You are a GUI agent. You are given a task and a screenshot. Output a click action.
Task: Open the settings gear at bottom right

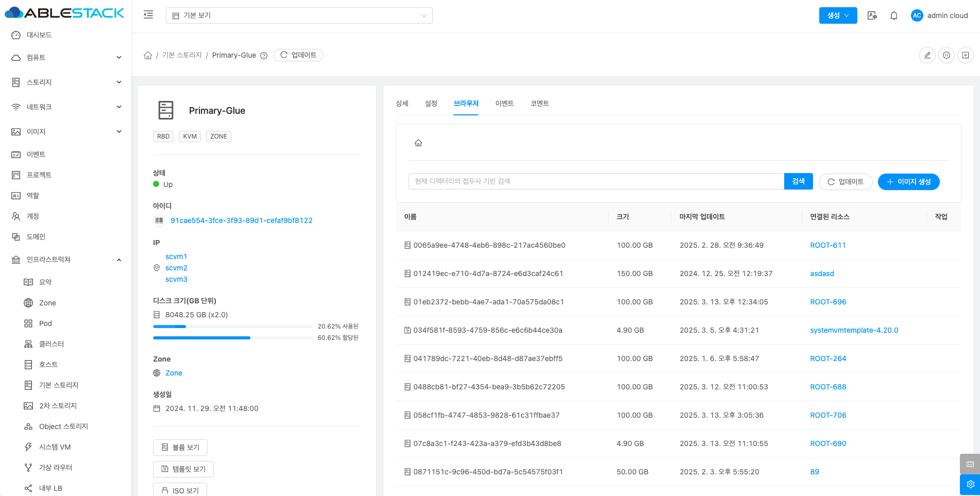(x=970, y=484)
